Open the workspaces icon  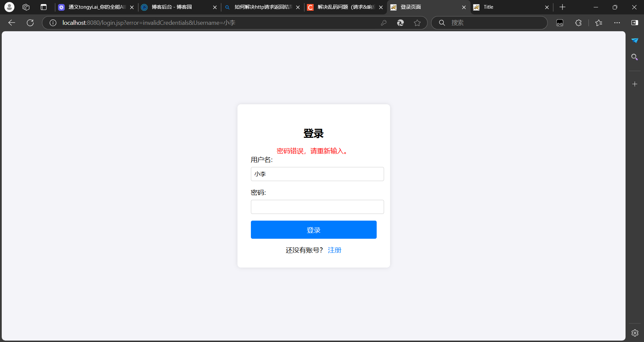tap(26, 7)
